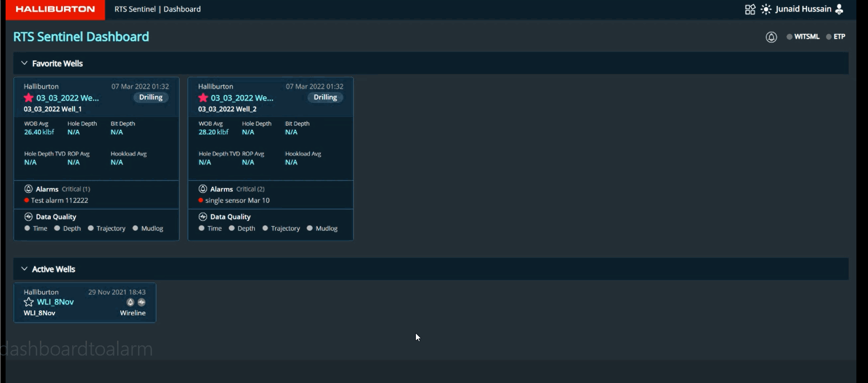Open the apps grid icon in header

click(x=750, y=9)
